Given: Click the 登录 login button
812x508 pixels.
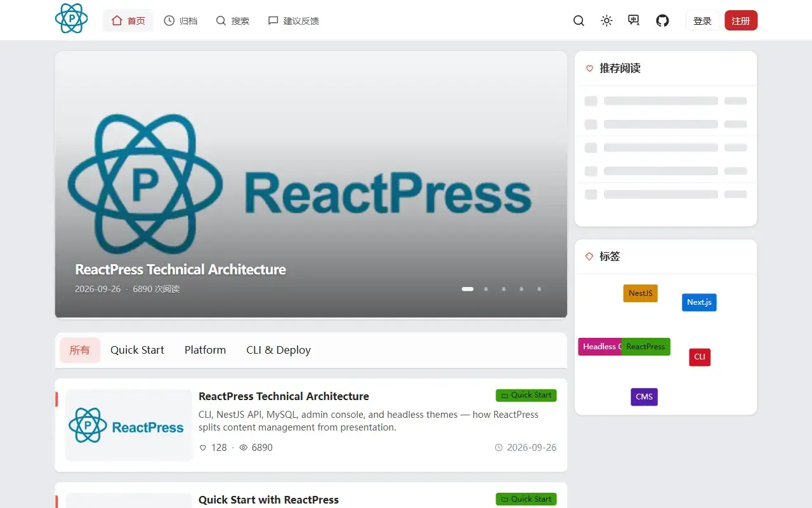Looking at the screenshot, I should click(702, 21).
